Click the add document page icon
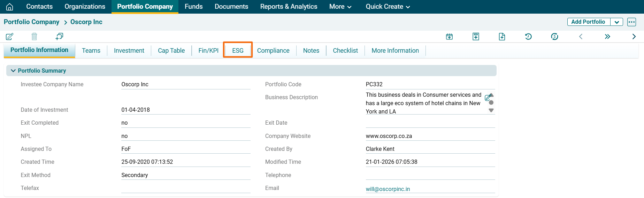 (502, 37)
